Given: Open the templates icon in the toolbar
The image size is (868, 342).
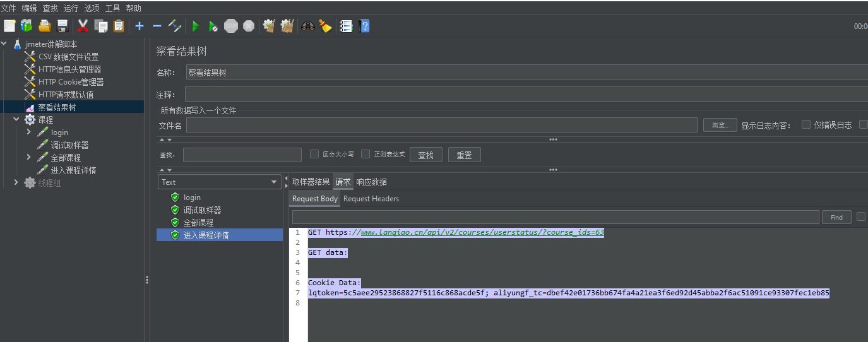Looking at the screenshot, I should (26, 26).
